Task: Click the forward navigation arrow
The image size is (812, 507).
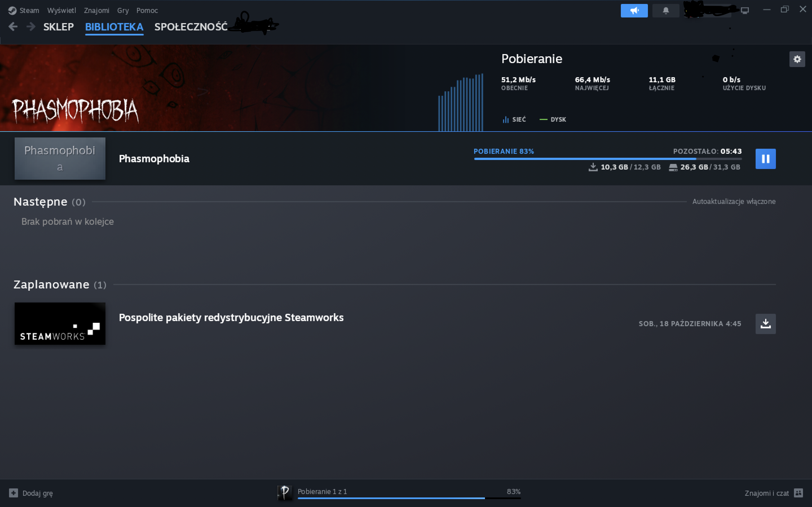Action: point(31,26)
